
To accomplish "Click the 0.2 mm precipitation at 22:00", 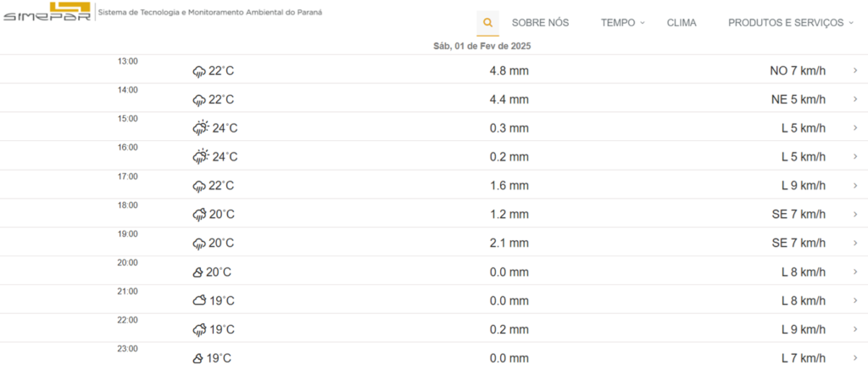I will tap(509, 329).
